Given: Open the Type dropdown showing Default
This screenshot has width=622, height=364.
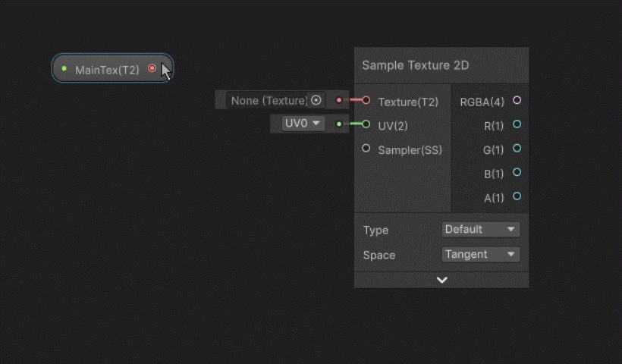Looking at the screenshot, I should click(480, 229).
